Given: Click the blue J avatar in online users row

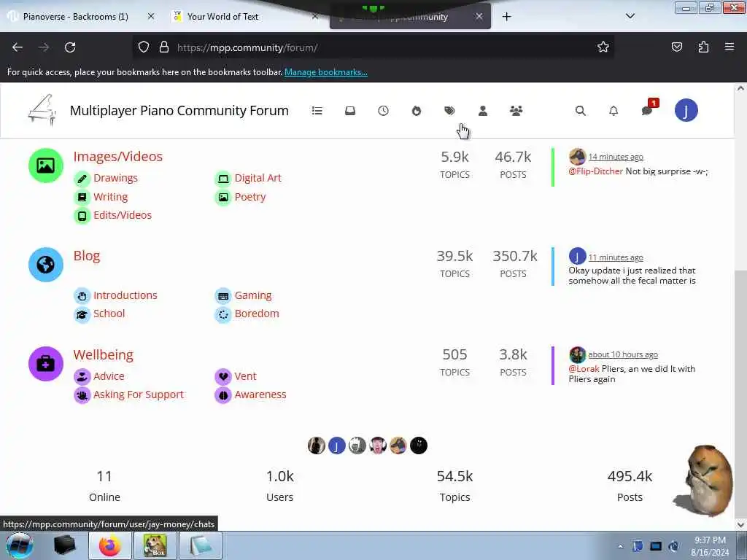Looking at the screenshot, I should tap(337, 446).
